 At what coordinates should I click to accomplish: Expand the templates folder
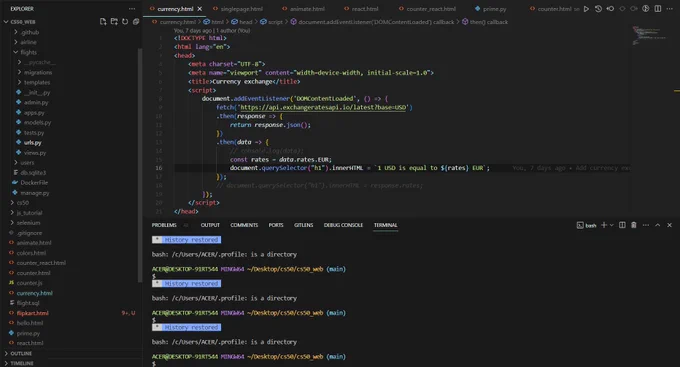pyautogui.click(x=37, y=82)
